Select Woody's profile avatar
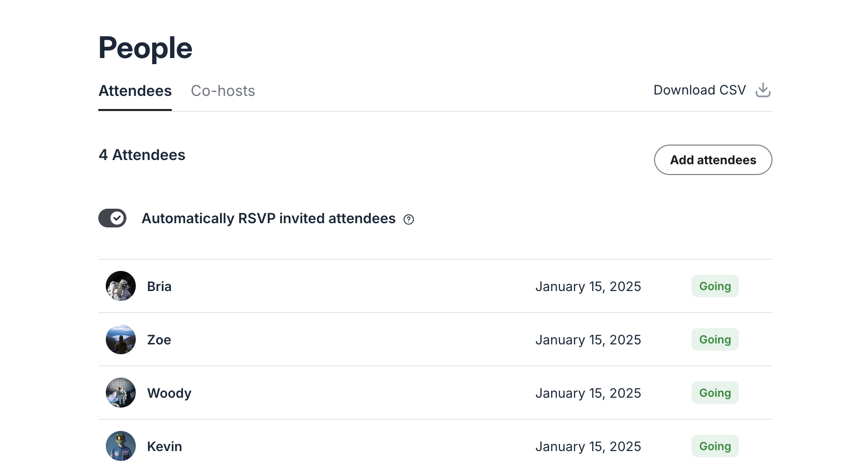Screen dimensions: 868x467 tap(120, 393)
